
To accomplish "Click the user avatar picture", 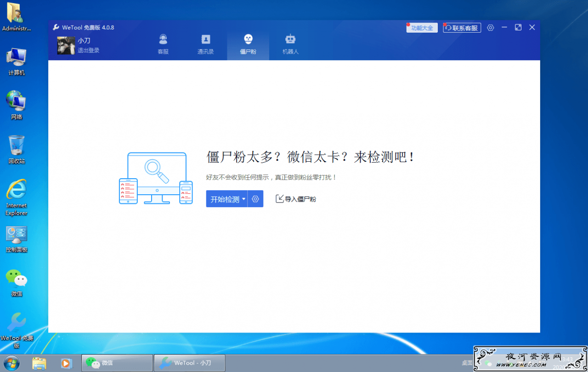I will [x=66, y=45].
